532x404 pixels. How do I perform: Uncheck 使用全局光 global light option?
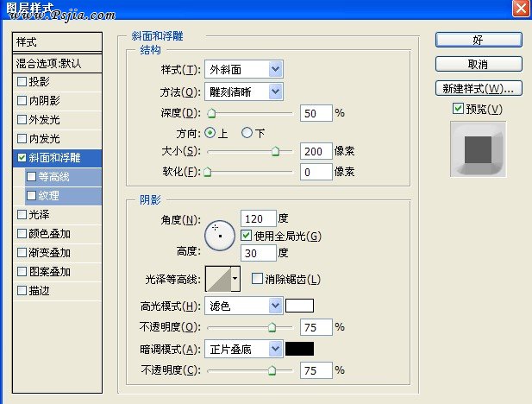pyautogui.click(x=247, y=236)
